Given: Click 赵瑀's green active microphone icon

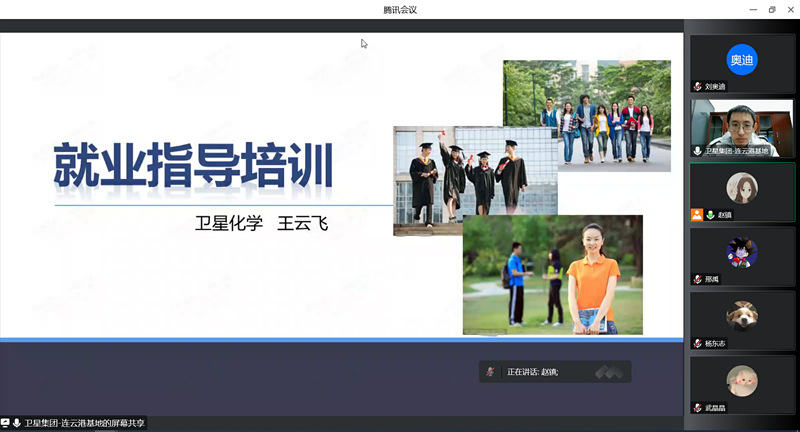Looking at the screenshot, I should (x=710, y=215).
